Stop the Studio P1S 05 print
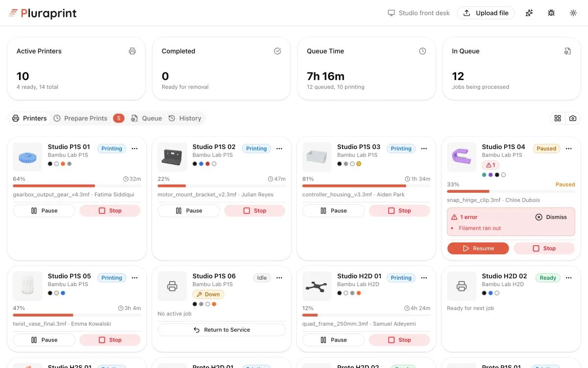This screenshot has height=368, width=588. coord(110,340)
